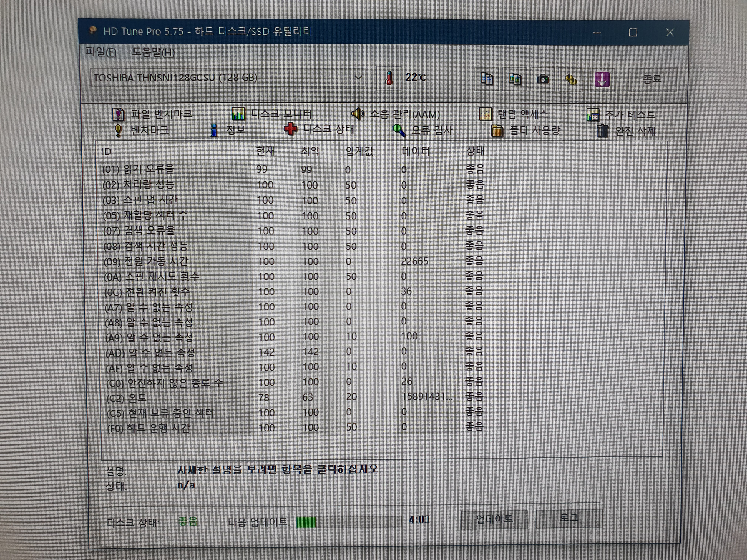747x560 pixels.
Task: Click the copy screenshot to clipboard icon
Action: click(x=514, y=79)
